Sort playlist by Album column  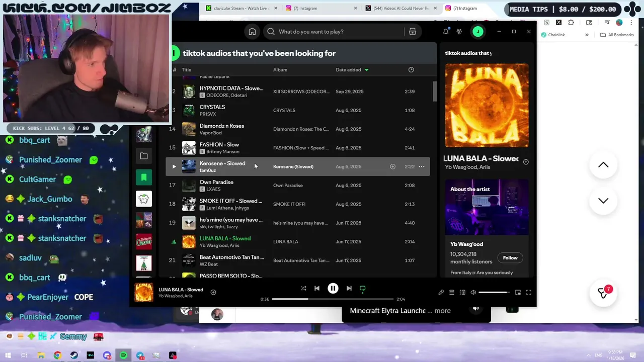(280, 70)
